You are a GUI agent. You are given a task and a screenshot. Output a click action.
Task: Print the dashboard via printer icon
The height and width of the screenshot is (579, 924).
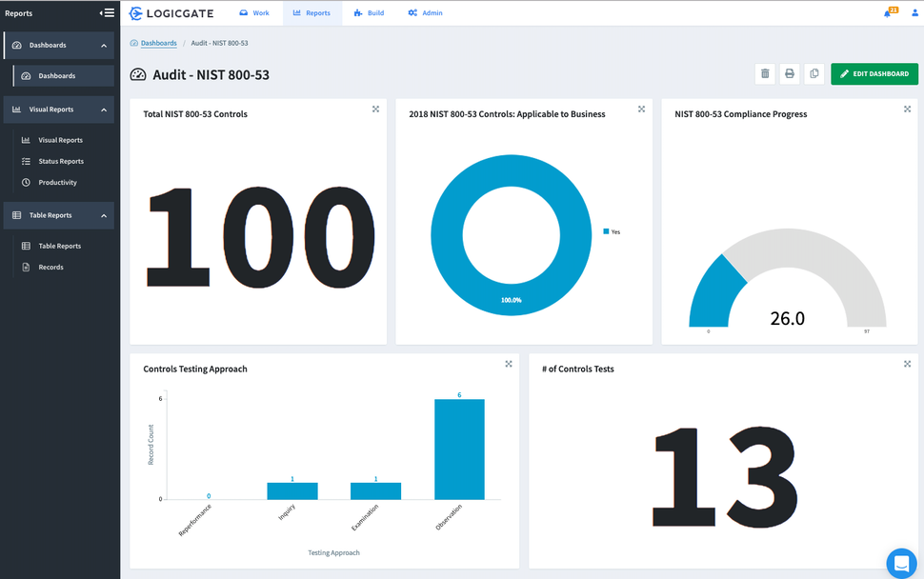click(790, 74)
